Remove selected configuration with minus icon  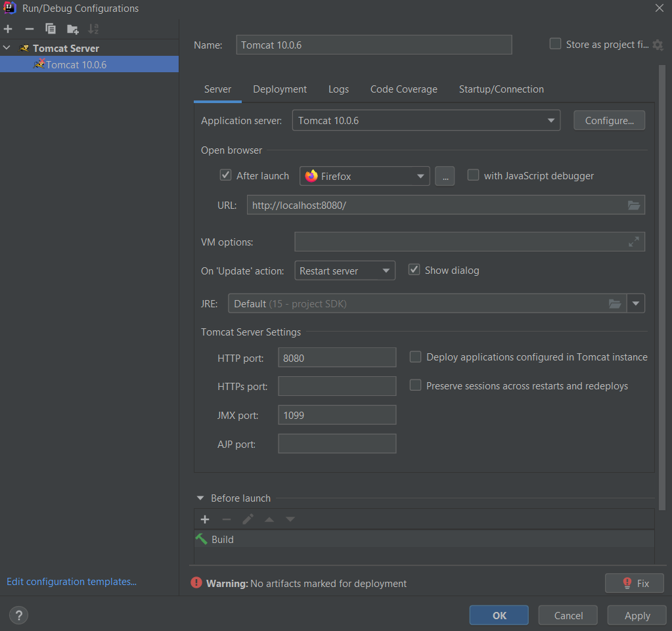click(29, 29)
